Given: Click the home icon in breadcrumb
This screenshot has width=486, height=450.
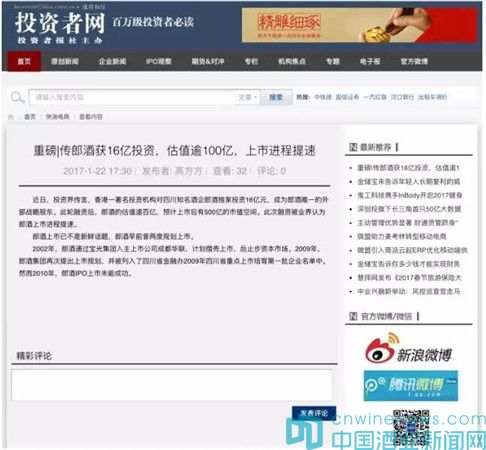Looking at the screenshot, I should pyautogui.click(x=11, y=117).
